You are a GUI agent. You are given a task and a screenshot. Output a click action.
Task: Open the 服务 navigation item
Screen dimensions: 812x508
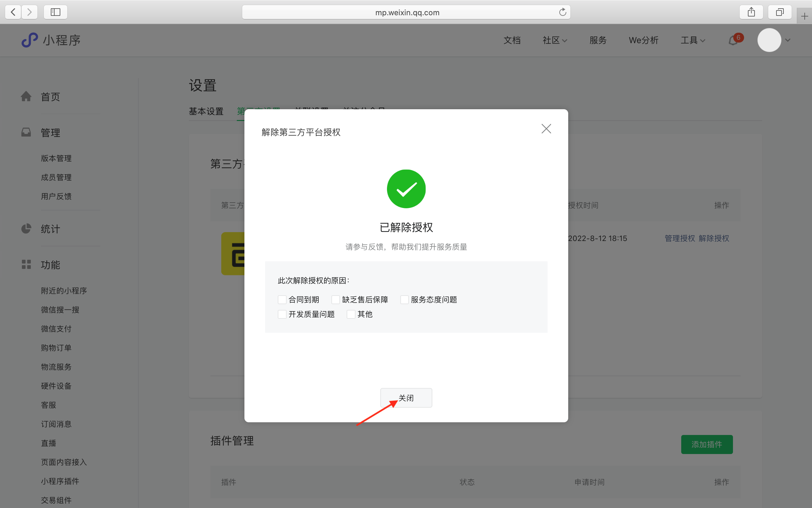coord(598,40)
